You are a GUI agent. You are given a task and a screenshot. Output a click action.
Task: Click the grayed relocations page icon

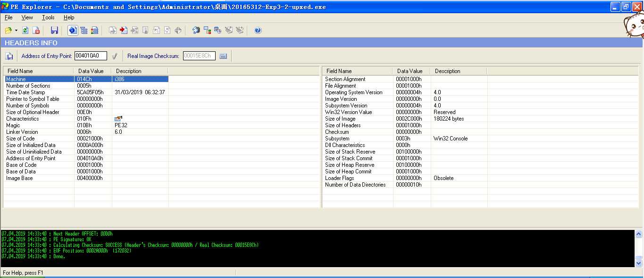click(145, 31)
